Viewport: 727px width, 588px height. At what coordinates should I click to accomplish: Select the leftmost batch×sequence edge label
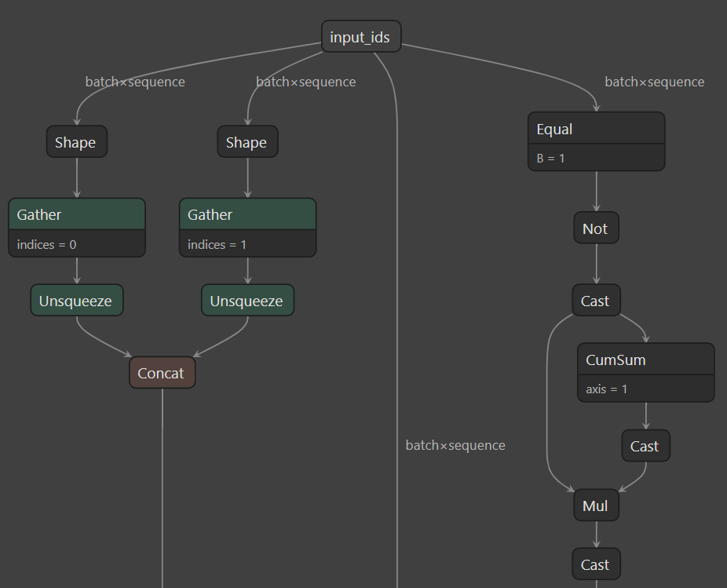coord(134,82)
